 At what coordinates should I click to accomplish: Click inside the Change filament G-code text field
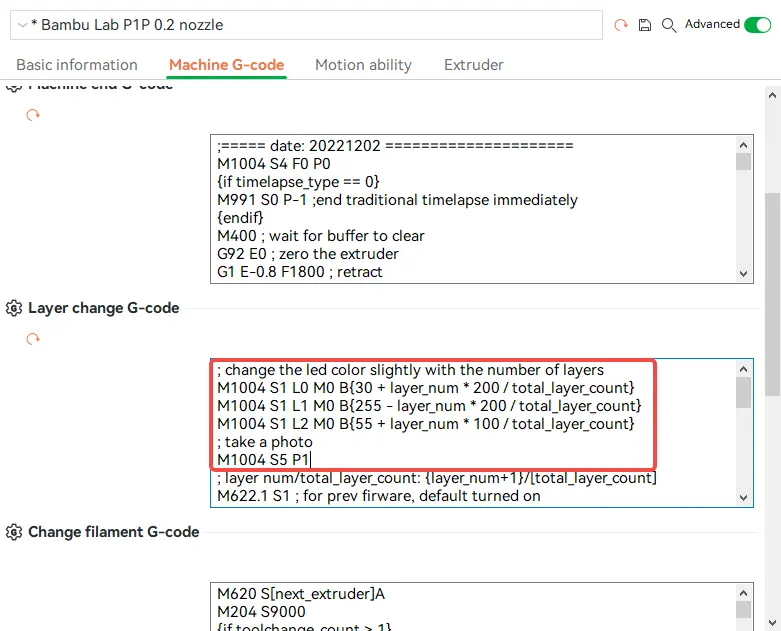[x=472, y=607]
